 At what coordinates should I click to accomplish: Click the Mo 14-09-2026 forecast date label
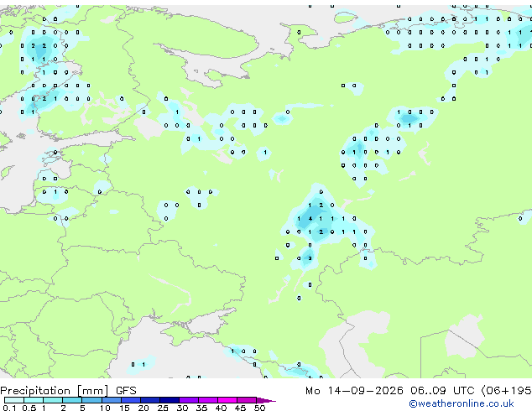[x=354, y=391]
